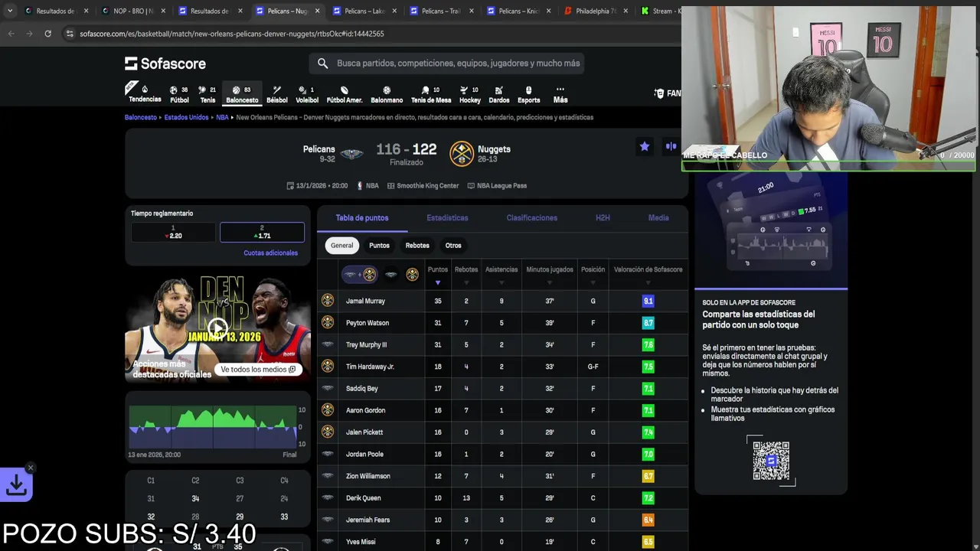Click Ve todos los medios button
The width and height of the screenshot is (980, 551).
pos(257,370)
